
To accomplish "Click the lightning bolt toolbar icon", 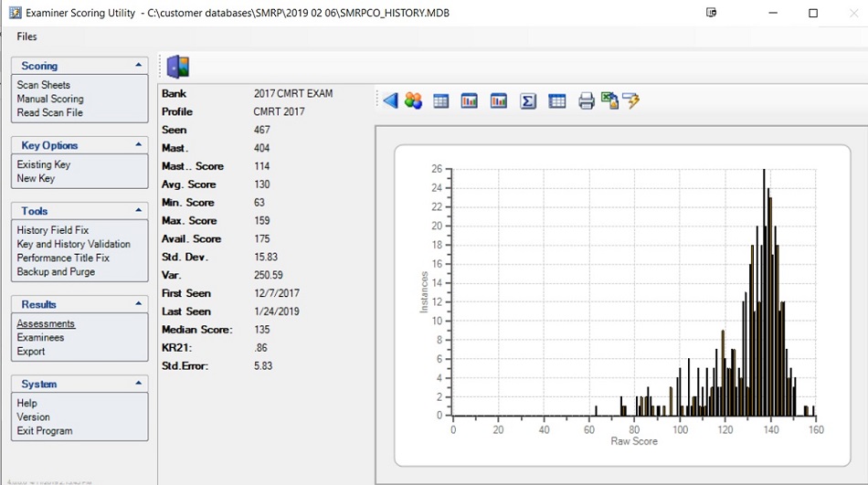I will pyautogui.click(x=631, y=100).
